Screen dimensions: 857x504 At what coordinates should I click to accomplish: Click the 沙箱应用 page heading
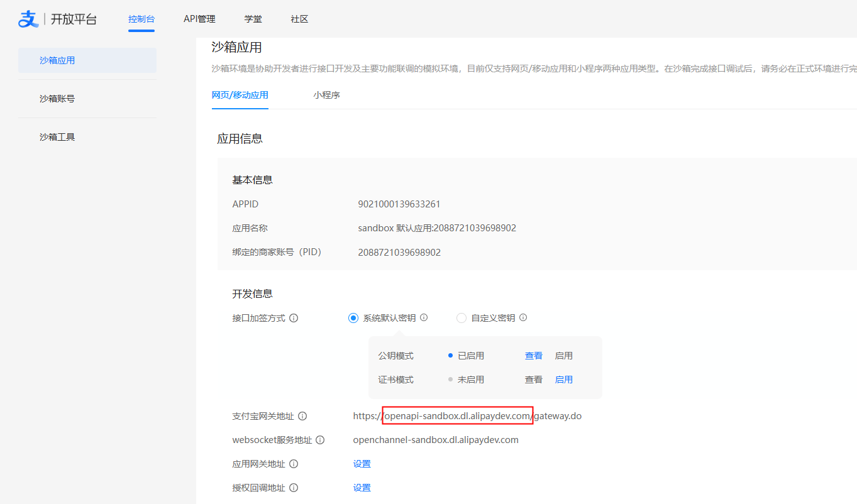pos(236,47)
